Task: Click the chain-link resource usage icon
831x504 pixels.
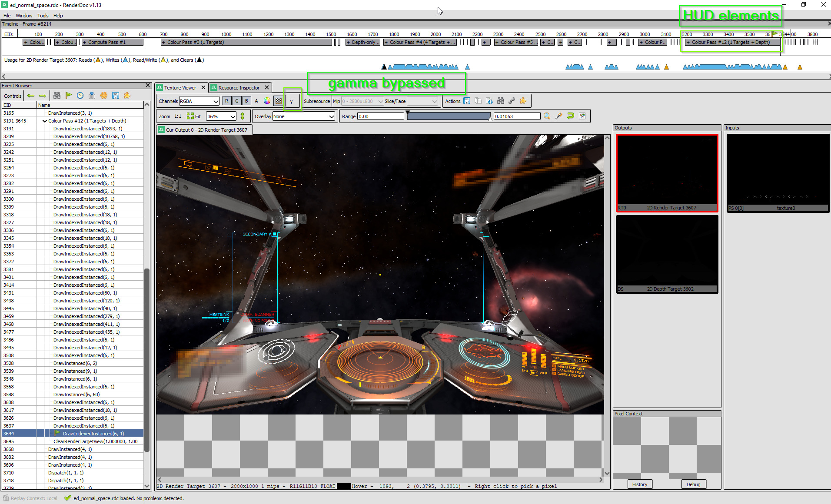Action: point(512,101)
